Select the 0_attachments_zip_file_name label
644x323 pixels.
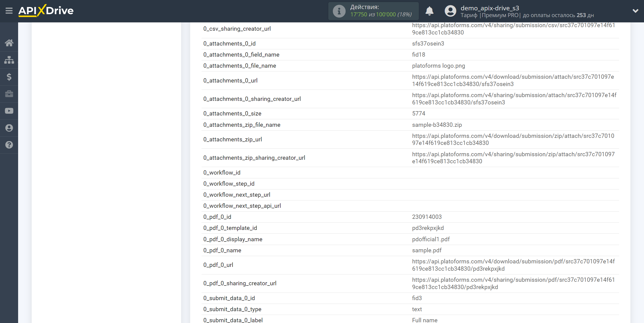[242, 125]
